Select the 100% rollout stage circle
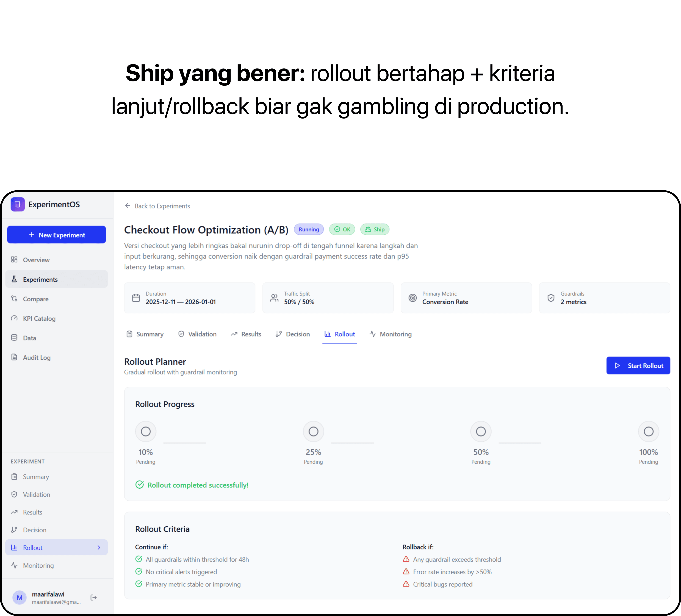681x616 pixels. coord(648,431)
